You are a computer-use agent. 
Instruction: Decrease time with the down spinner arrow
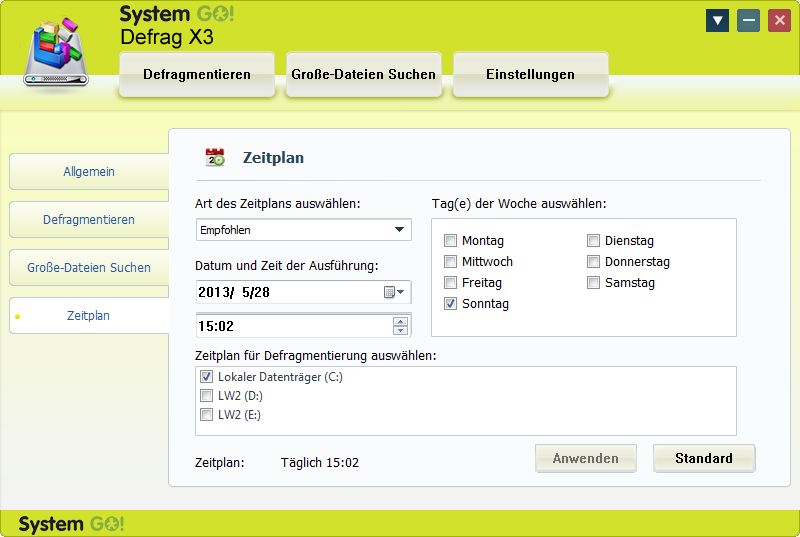click(401, 330)
